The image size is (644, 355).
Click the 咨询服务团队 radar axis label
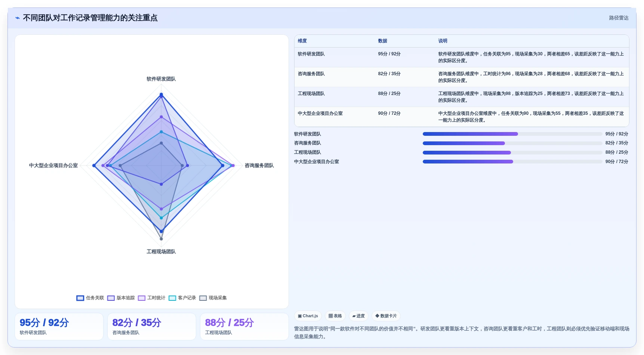[x=259, y=165]
